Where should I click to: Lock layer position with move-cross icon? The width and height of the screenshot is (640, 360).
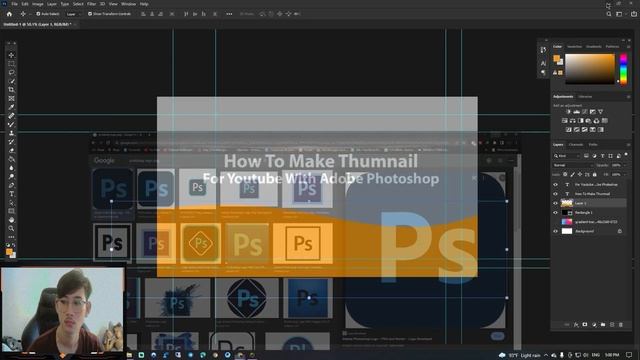580,175
